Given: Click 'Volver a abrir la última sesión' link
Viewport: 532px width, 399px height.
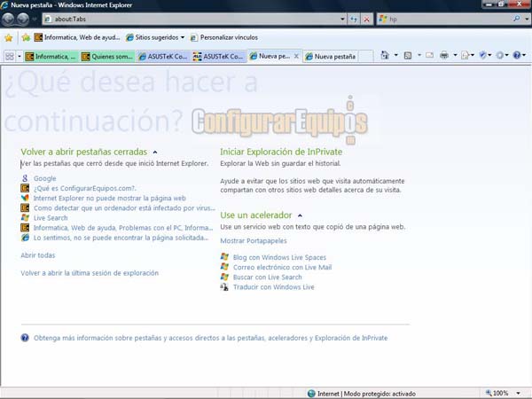Looking at the screenshot, I should [90, 273].
